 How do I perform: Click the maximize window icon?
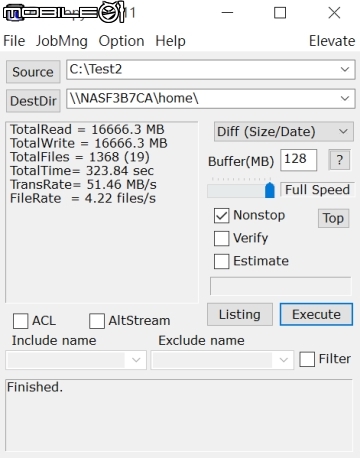280,13
